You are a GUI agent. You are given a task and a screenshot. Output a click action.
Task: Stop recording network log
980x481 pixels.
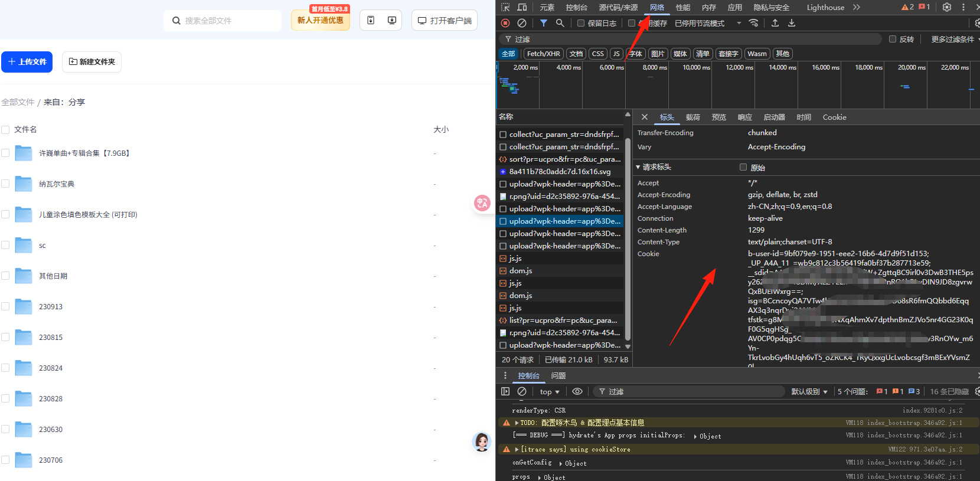coord(505,23)
